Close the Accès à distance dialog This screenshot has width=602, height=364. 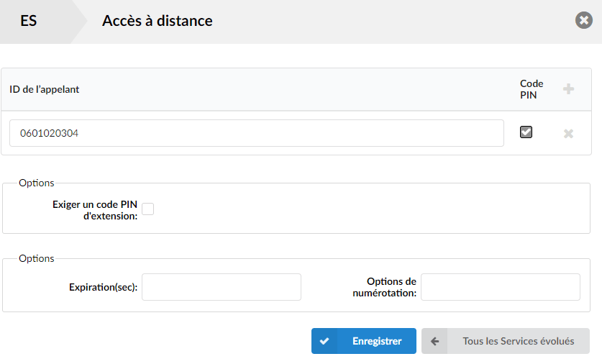click(x=583, y=20)
